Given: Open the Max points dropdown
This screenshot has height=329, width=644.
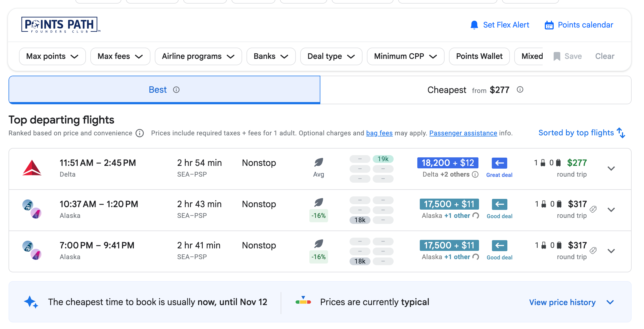Looking at the screenshot, I should (52, 56).
